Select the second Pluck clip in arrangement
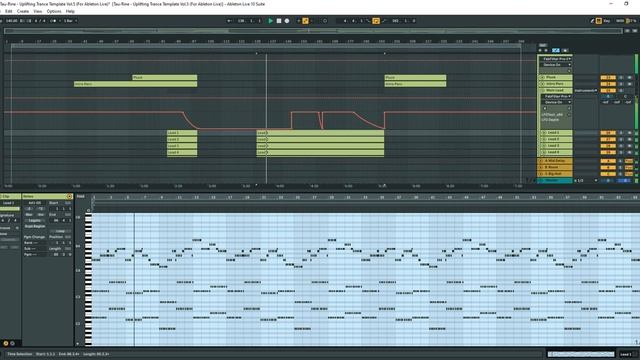The image size is (640, 360). (415, 77)
